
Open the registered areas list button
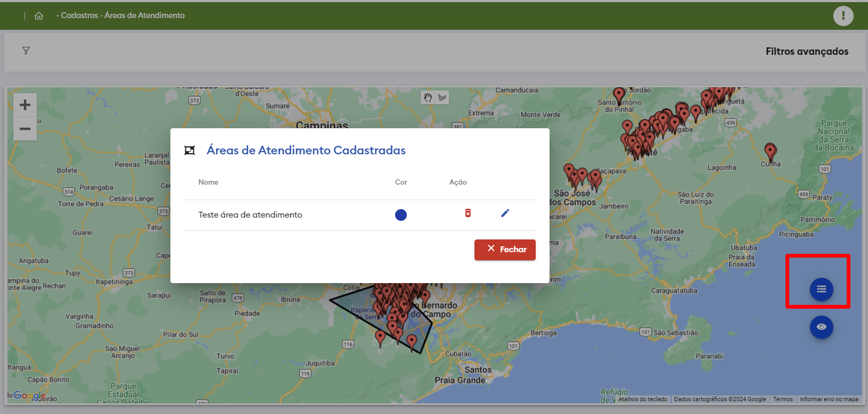point(821,289)
